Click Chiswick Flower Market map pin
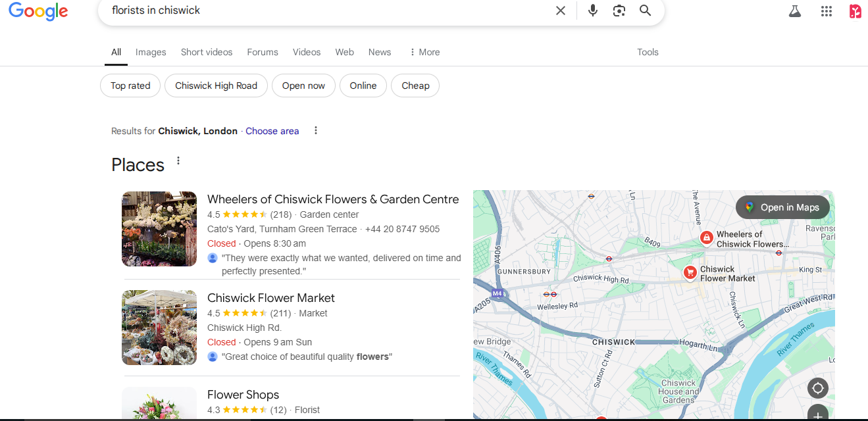Image resolution: width=868 pixels, height=421 pixels. pyautogui.click(x=690, y=272)
